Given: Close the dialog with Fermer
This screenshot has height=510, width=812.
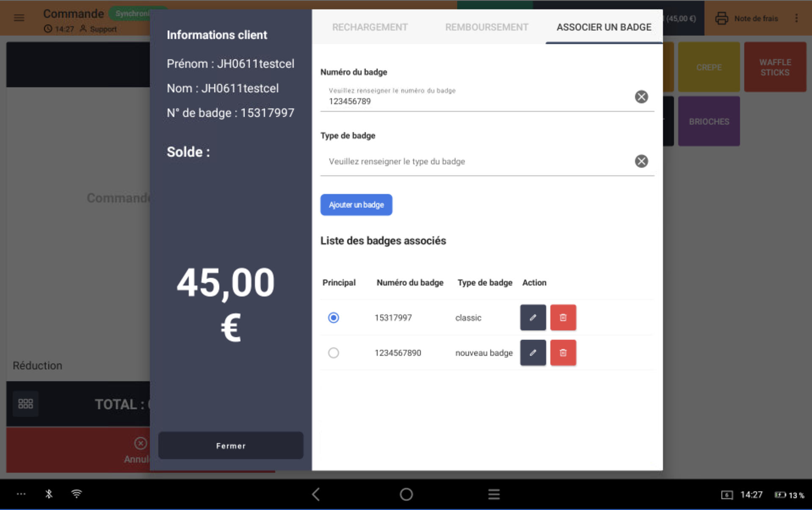Looking at the screenshot, I should (231, 446).
